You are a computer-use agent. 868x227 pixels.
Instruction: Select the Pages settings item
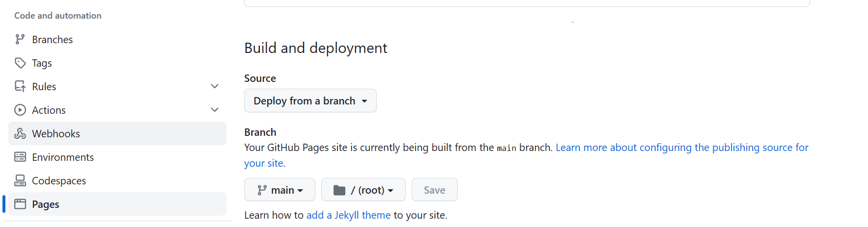pyautogui.click(x=117, y=204)
